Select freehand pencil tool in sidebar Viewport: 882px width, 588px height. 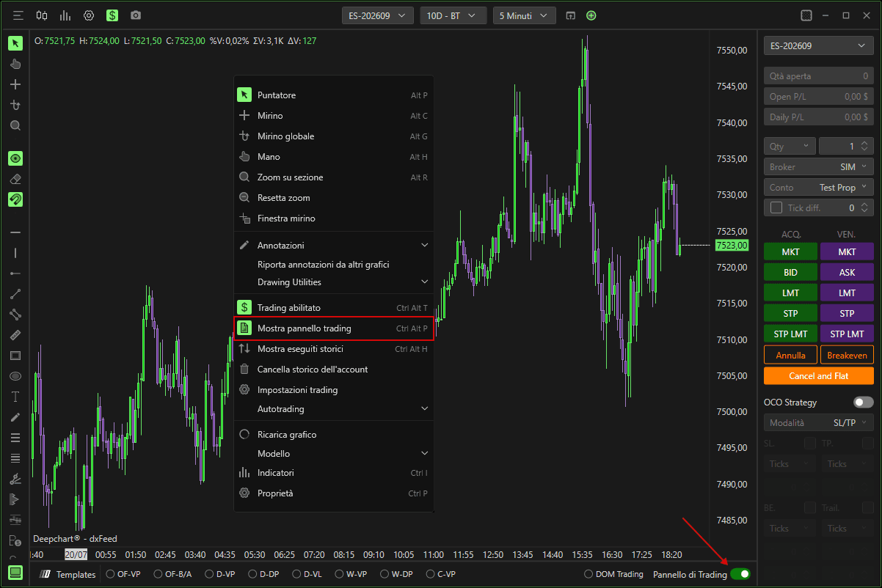pyautogui.click(x=15, y=417)
